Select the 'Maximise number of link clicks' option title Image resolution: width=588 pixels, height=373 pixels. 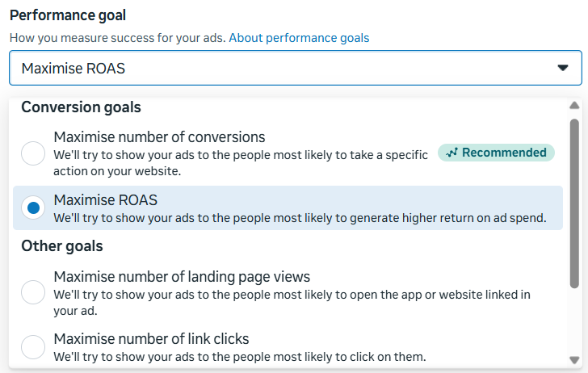tap(151, 339)
